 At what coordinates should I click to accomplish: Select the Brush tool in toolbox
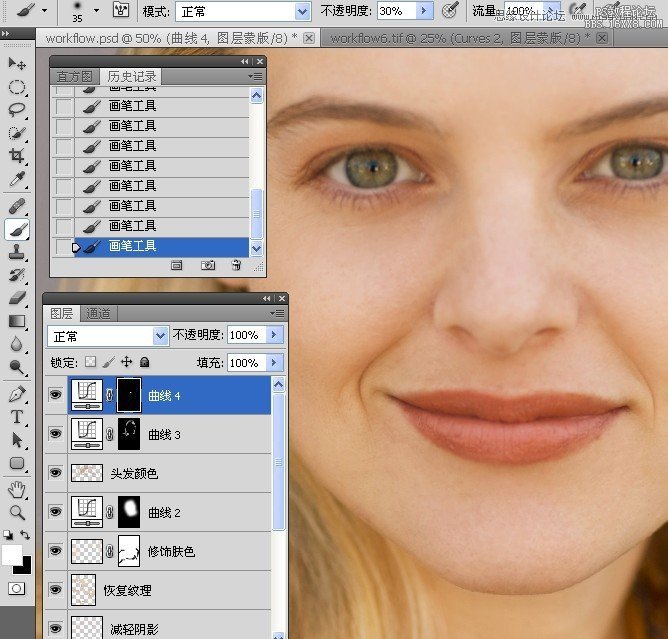pos(17,230)
